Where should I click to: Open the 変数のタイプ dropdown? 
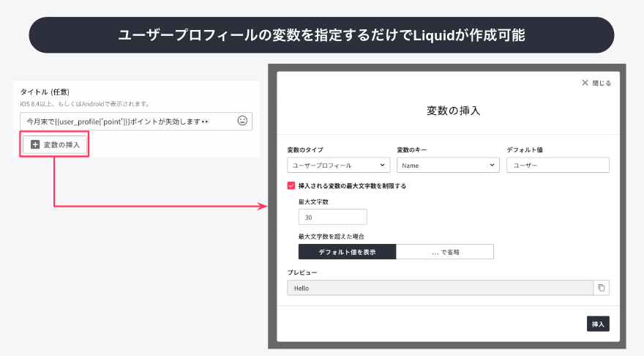pos(338,166)
